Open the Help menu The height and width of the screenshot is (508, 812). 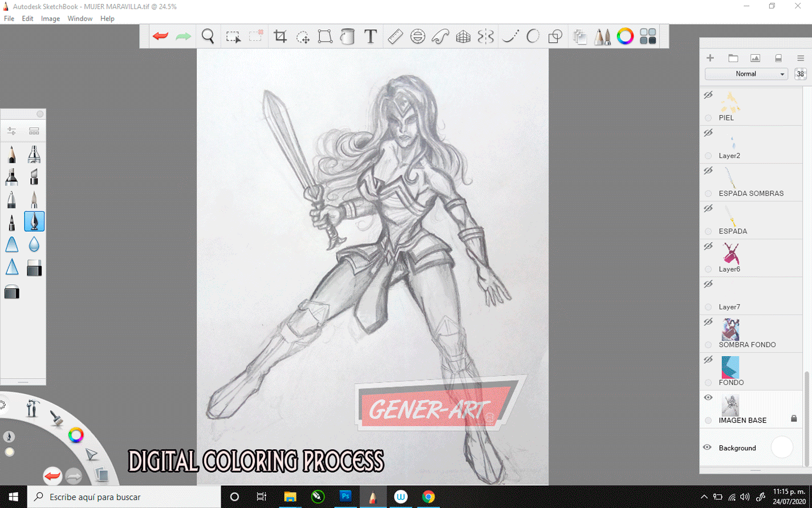107,19
